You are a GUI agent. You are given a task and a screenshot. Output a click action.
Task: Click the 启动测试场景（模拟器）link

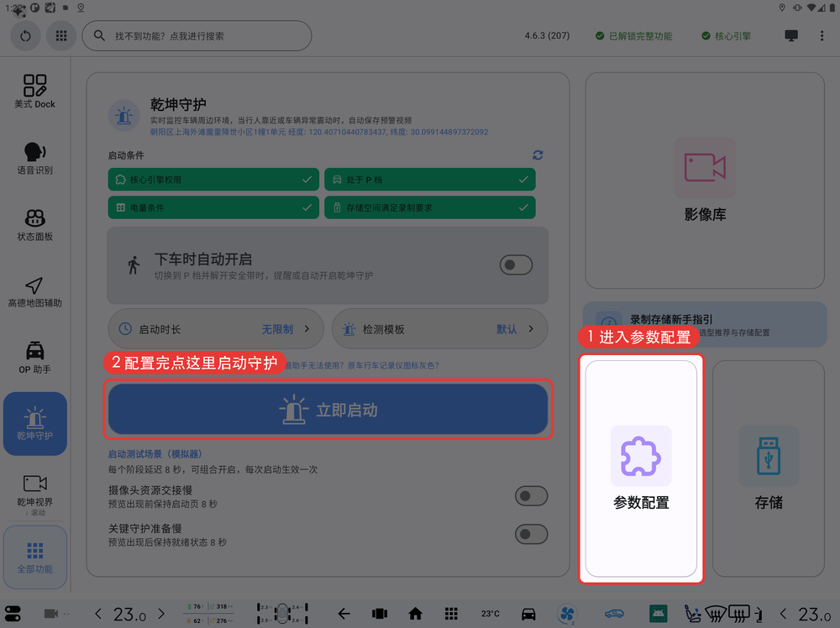point(155,454)
